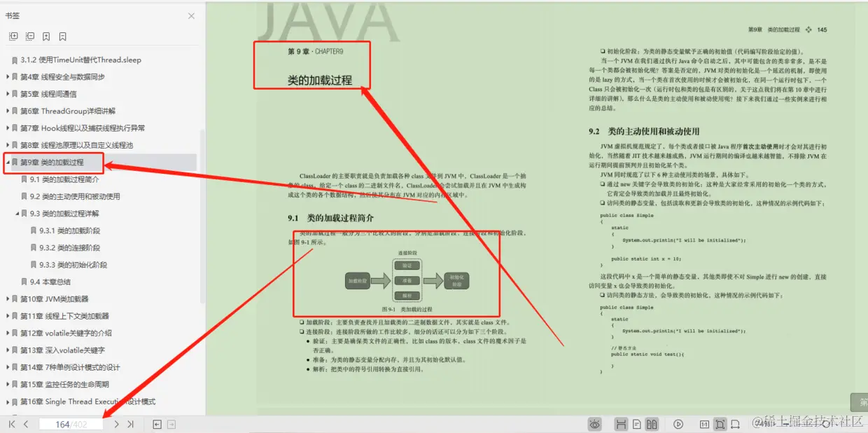Open bookmark 第4章 线程安全与数据同步
The width and height of the screenshot is (868, 433).
[62, 77]
